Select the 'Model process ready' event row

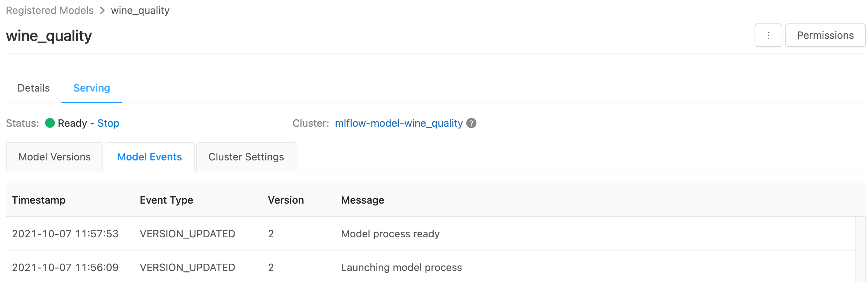point(390,234)
